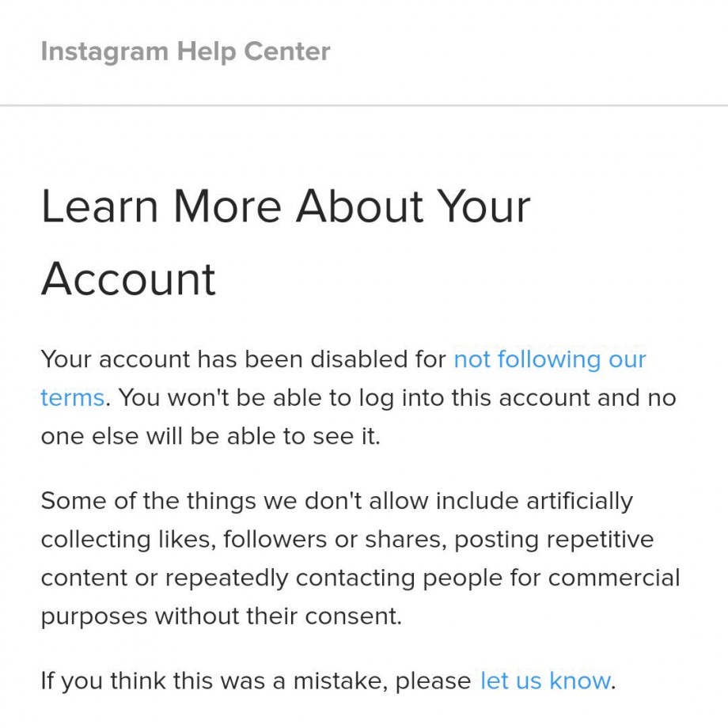Click the words "into this account and no"
Screen dimensions: 728x728
[539, 398]
